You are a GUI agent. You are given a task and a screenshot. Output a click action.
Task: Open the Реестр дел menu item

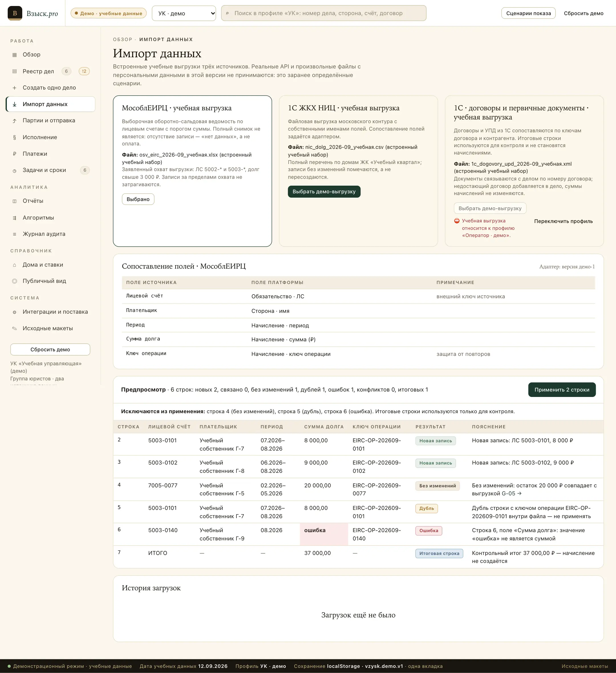(x=50, y=71)
